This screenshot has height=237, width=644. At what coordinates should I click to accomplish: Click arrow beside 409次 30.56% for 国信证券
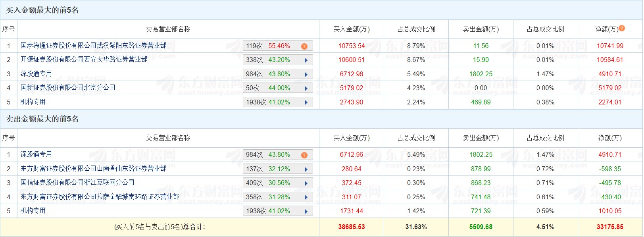306,183
